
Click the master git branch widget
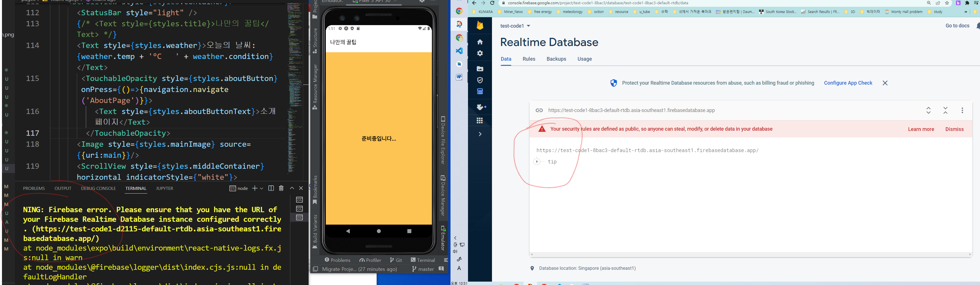pos(423,269)
